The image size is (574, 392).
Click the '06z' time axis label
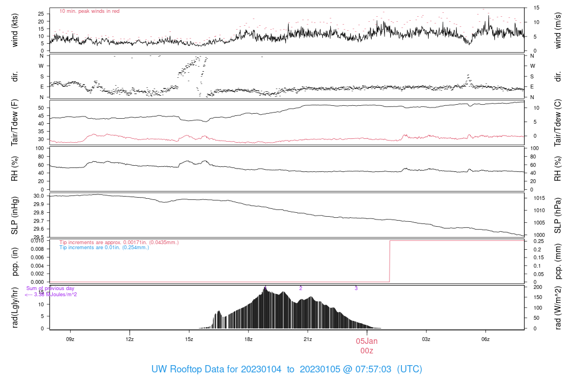(485, 339)
